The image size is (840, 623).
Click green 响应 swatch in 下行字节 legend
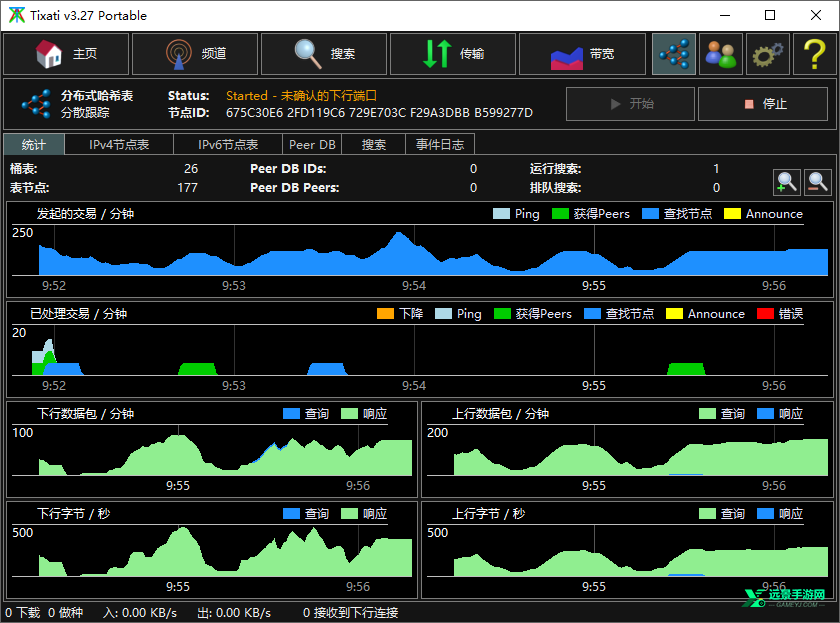point(349,514)
